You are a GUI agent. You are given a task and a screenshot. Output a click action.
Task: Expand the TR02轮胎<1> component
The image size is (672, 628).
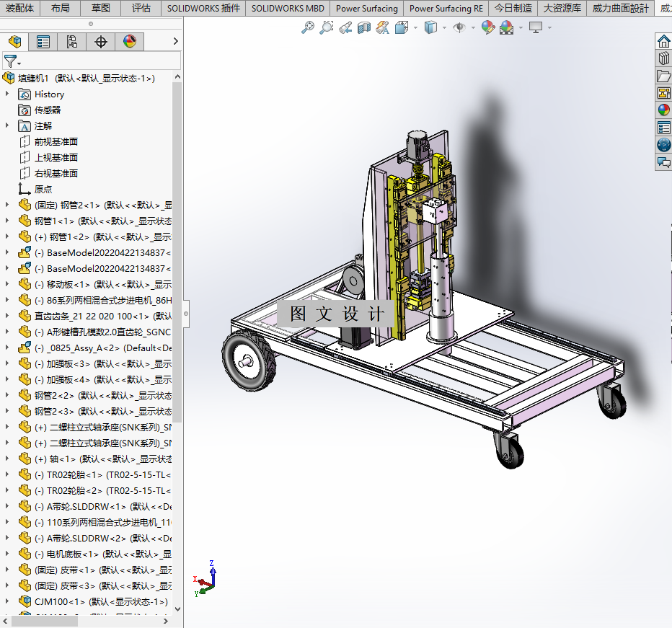7,474
